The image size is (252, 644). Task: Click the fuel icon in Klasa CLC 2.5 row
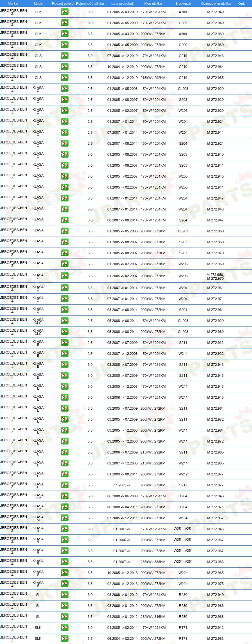pyautogui.click(x=64, y=321)
